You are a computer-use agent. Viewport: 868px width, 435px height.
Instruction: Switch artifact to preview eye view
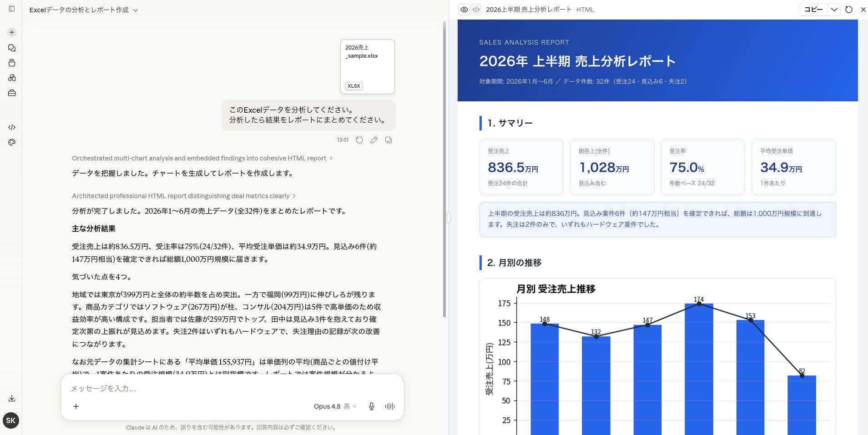(x=464, y=10)
